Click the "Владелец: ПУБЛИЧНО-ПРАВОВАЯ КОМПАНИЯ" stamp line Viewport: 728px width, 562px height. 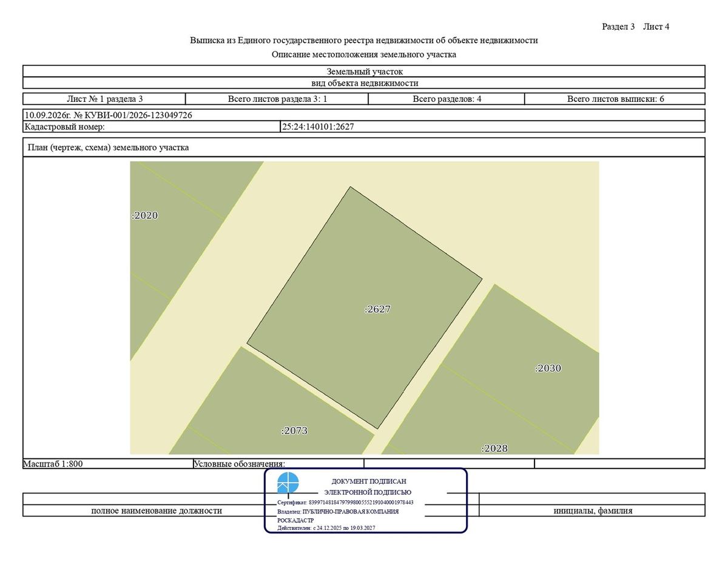pyautogui.click(x=338, y=512)
